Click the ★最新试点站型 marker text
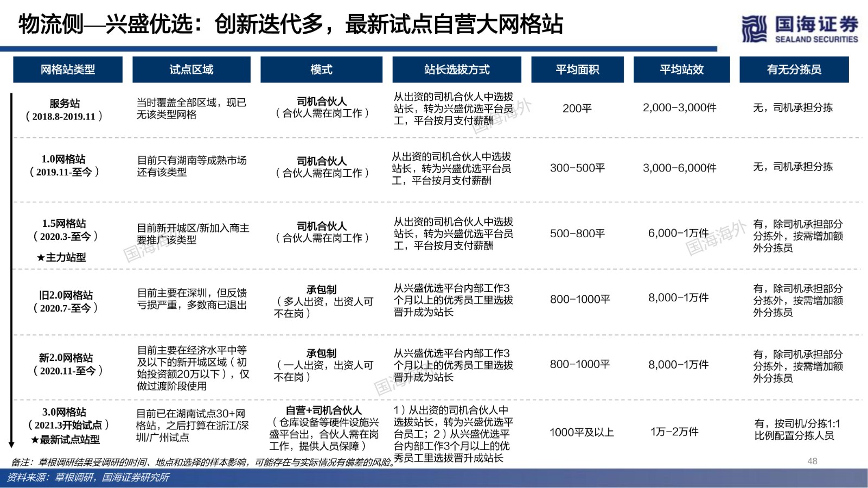Image resolution: width=868 pixels, height=488 pixels. coord(66,440)
